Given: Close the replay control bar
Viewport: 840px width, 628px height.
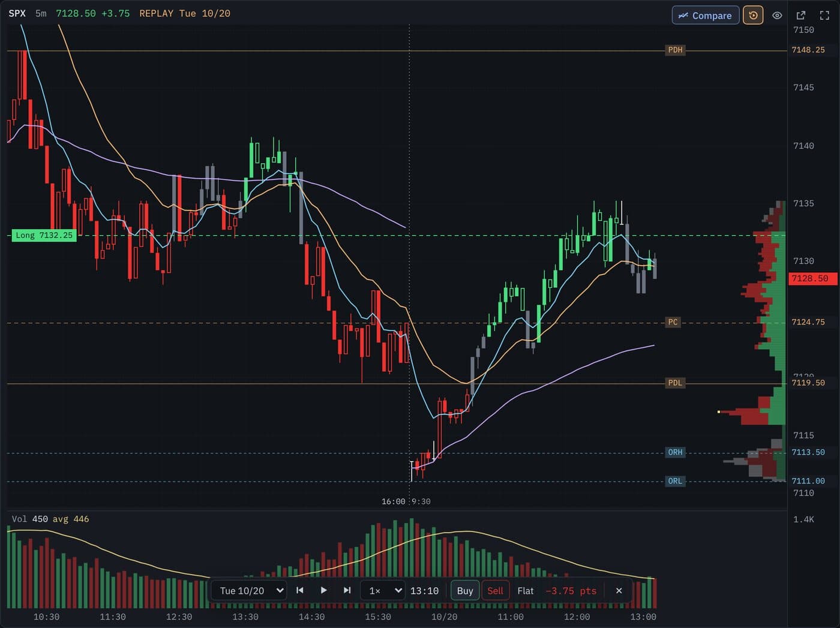Looking at the screenshot, I should (619, 591).
